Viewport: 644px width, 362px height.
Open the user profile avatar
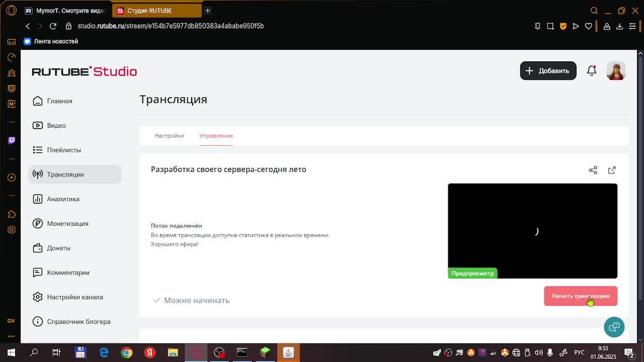616,71
